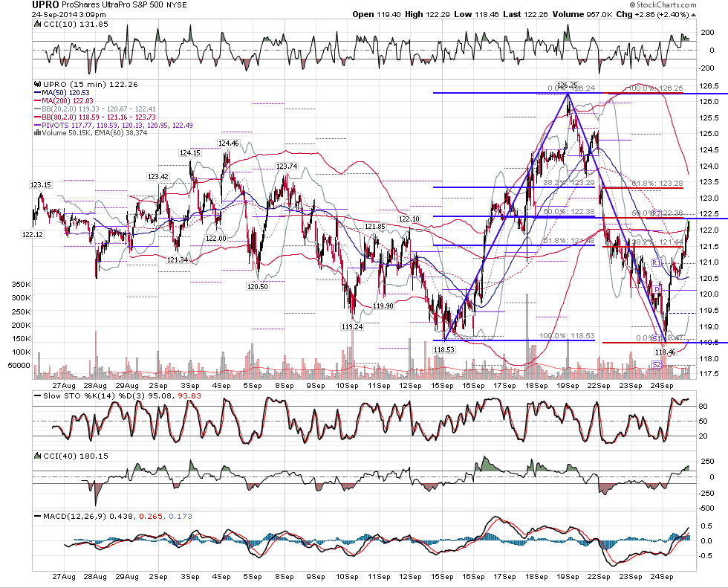Select the 122.10 price label
Screen dimensions: 728x588
click(x=409, y=219)
